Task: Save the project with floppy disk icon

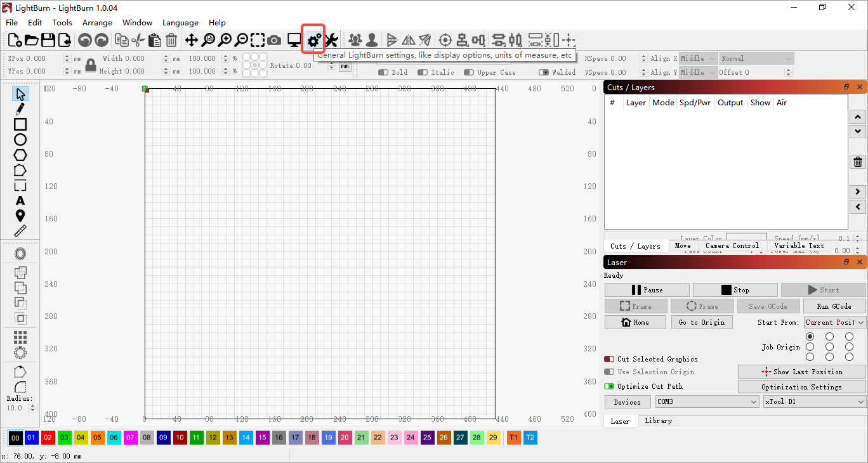Action: point(48,41)
